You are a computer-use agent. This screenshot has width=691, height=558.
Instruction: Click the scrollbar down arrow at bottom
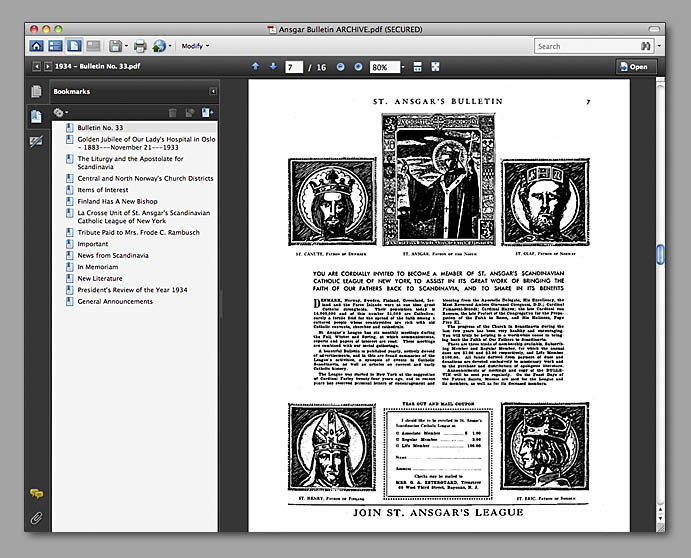(x=660, y=518)
